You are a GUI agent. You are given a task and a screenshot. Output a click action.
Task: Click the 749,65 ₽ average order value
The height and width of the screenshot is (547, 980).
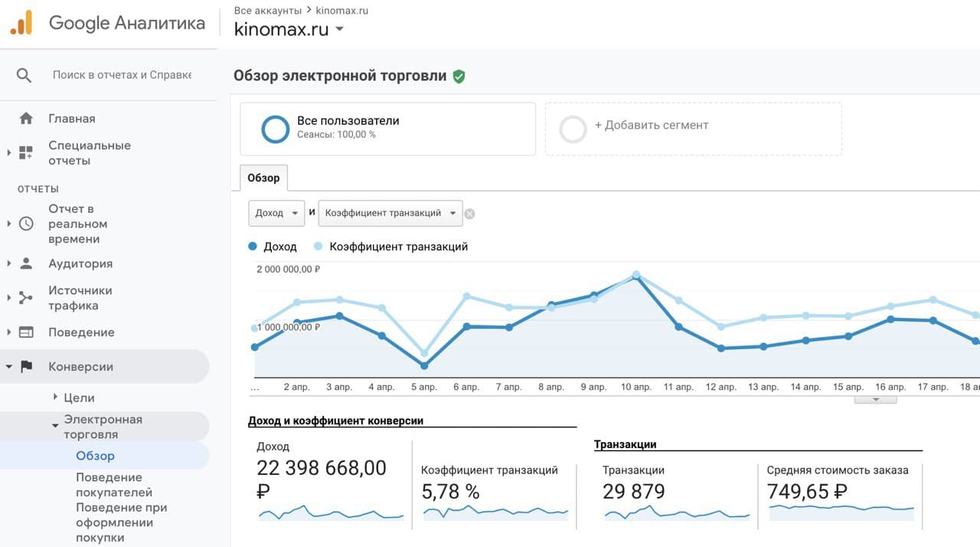click(807, 491)
